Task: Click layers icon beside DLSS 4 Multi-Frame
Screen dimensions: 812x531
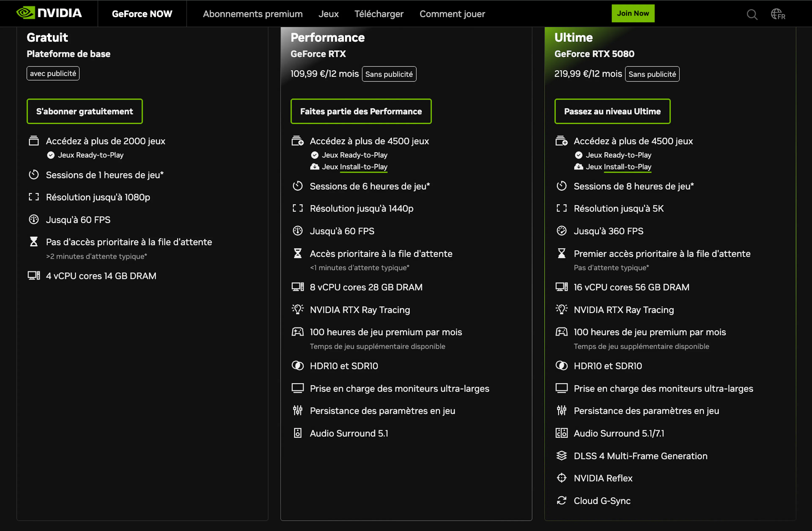Action: tap(561, 456)
